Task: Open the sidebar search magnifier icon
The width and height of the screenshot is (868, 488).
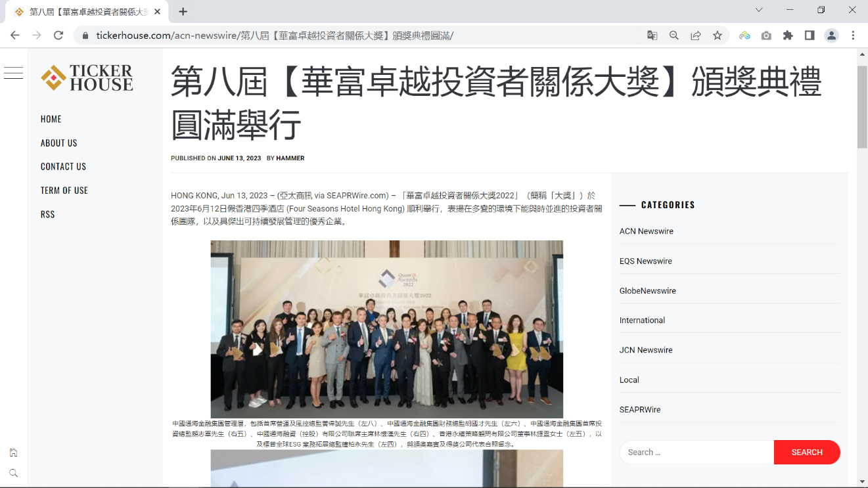Action: [x=13, y=473]
